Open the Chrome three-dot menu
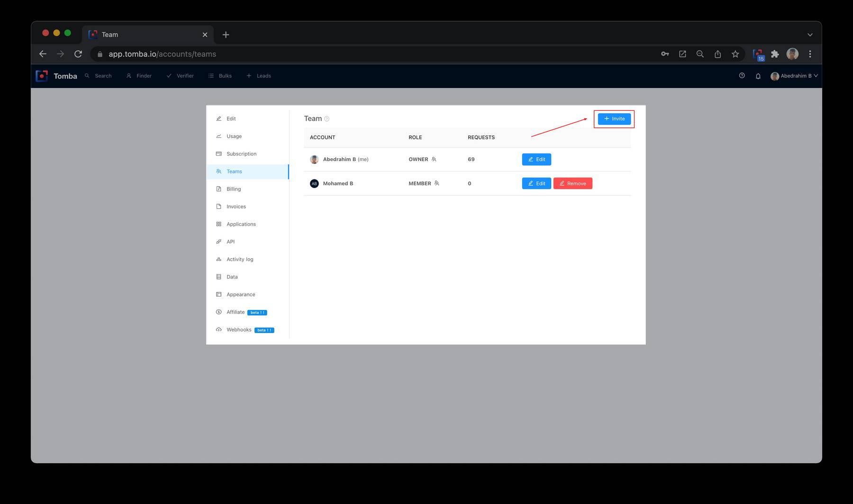 click(x=810, y=54)
